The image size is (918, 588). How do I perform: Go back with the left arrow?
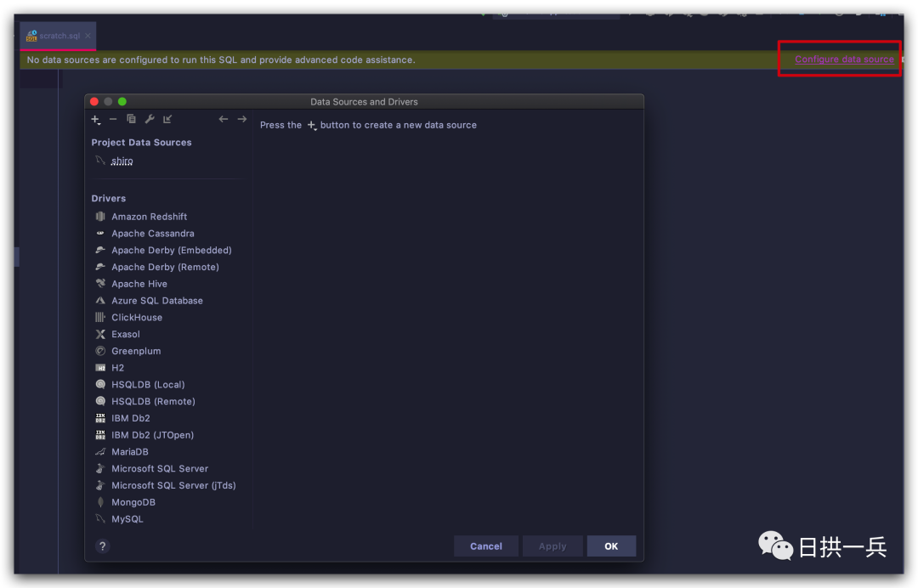pos(223,119)
